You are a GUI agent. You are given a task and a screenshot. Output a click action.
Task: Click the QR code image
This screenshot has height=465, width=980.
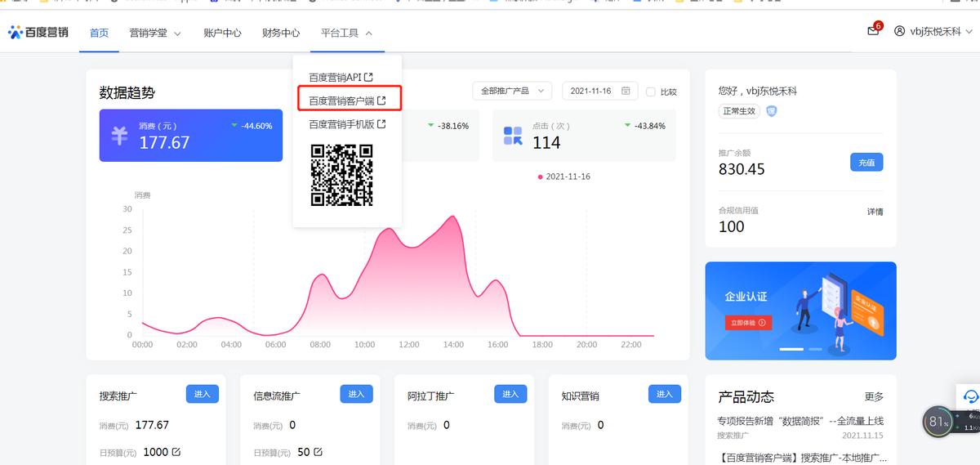[341, 175]
